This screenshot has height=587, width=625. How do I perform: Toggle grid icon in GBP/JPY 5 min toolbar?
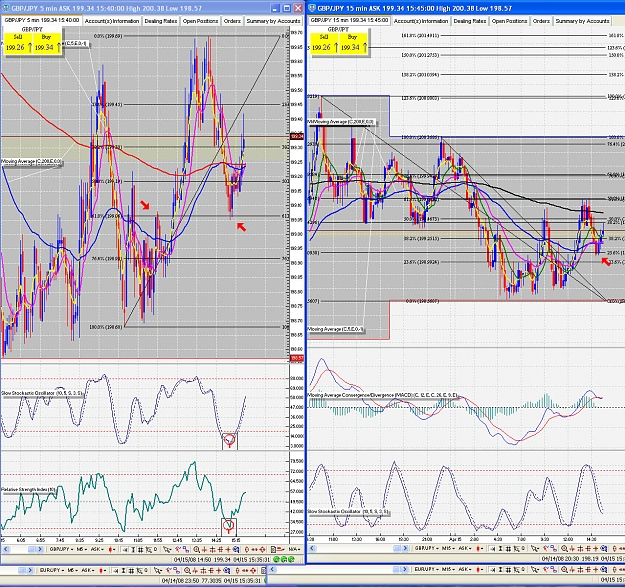(141, 550)
